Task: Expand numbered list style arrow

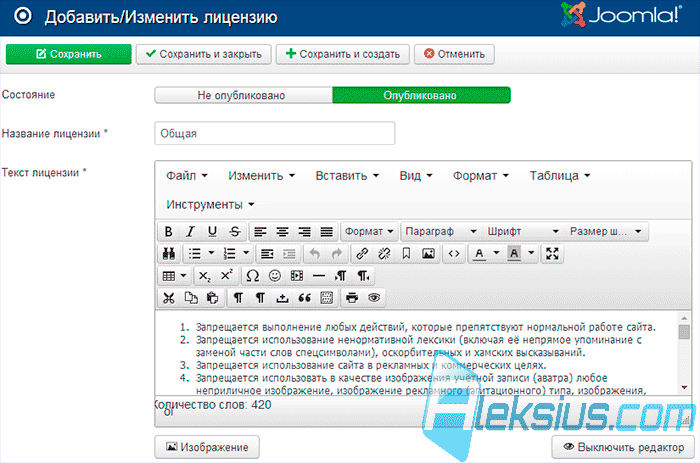Action: click(x=246, y=253)
